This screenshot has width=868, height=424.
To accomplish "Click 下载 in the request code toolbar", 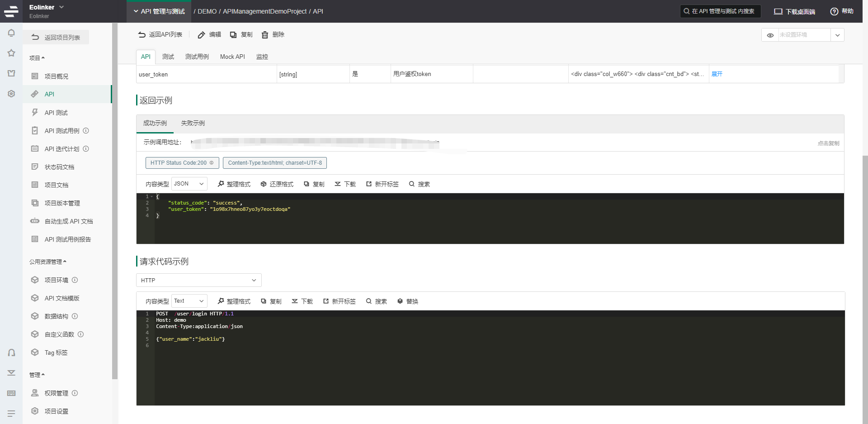I will tap(302, 301).
